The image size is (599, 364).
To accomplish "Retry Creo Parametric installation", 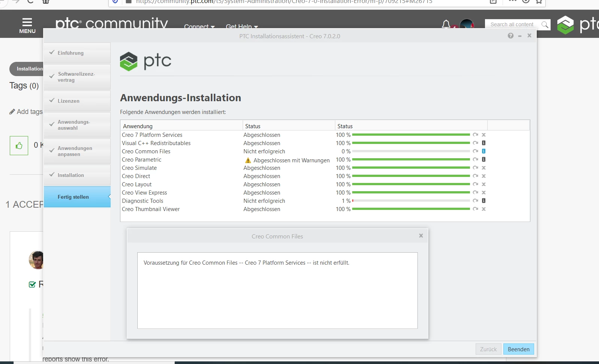I will [475, 159].
